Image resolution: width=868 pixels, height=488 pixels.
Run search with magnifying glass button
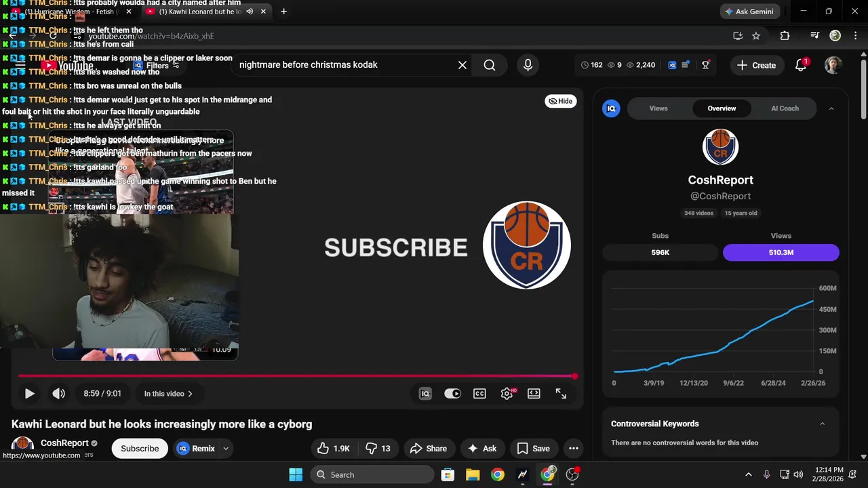490,65
